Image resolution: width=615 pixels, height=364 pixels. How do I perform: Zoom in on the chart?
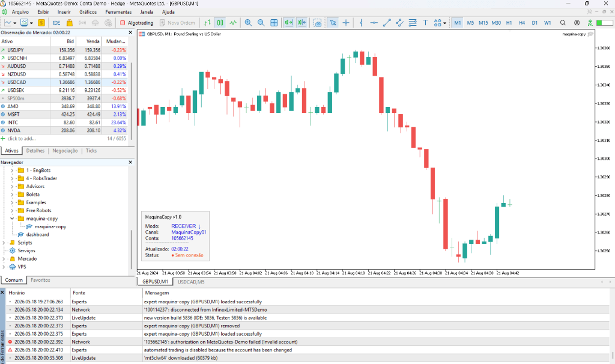click(x=248, y=23)
